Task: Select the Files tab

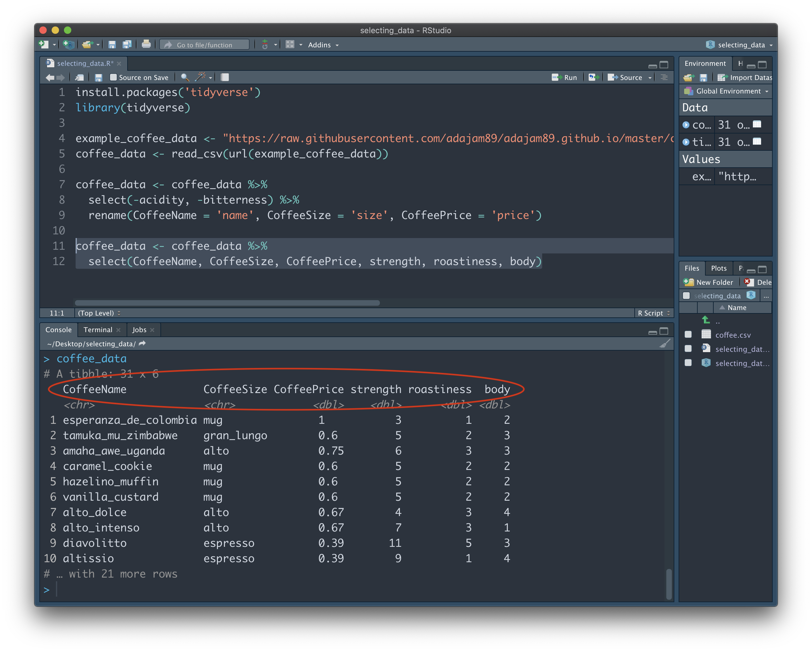Action: 692,268
